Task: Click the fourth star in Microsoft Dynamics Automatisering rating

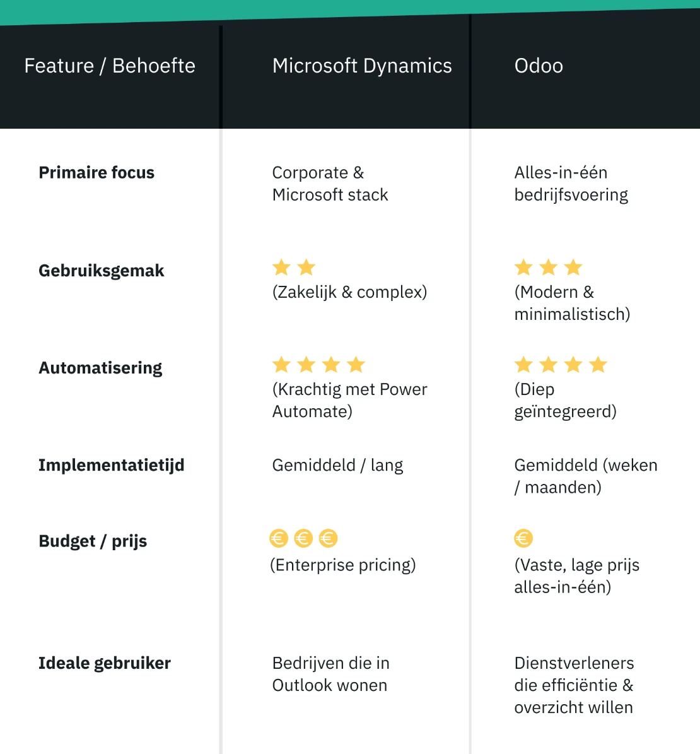Action: 356,365
